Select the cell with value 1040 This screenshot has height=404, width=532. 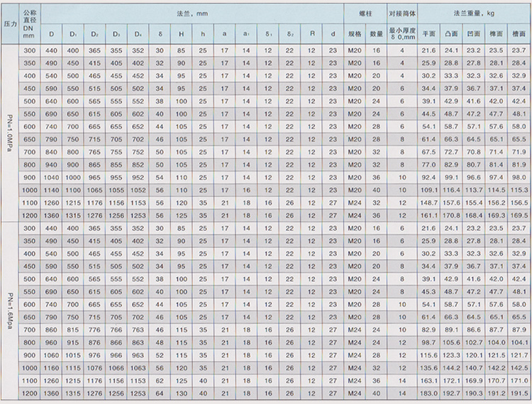tap(51, 176)
